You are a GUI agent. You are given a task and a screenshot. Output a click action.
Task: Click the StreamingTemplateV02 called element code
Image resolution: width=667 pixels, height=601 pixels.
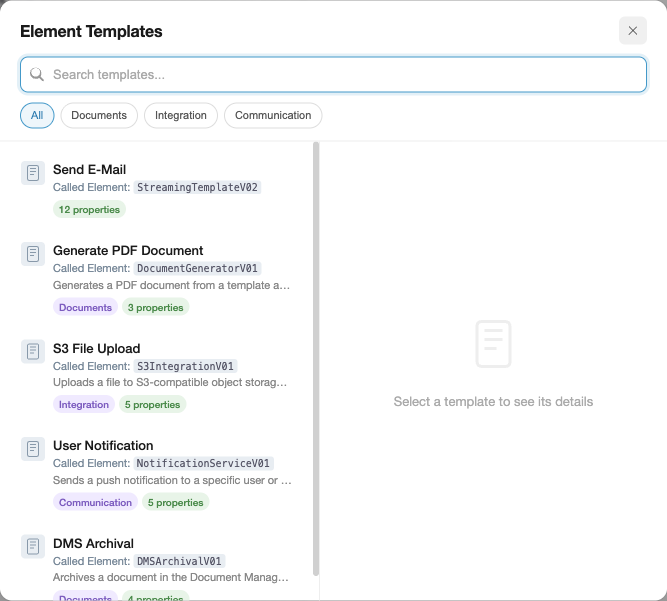[197, 187]
